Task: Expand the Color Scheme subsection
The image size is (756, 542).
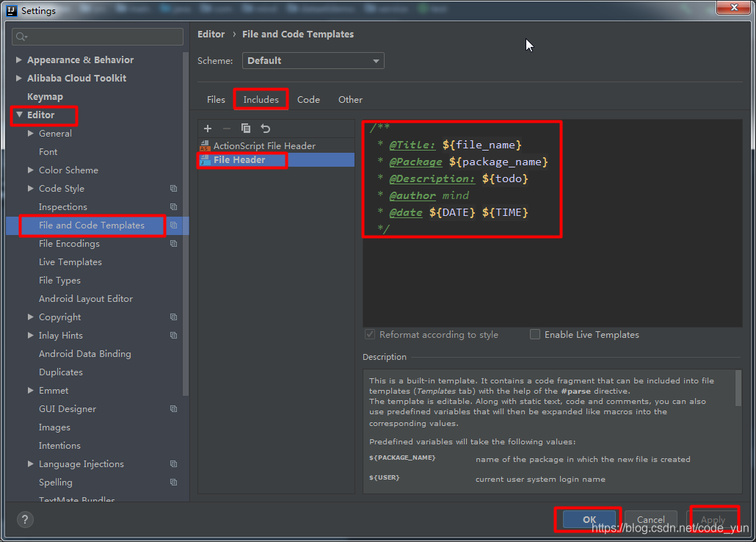Action: point(30,170)
